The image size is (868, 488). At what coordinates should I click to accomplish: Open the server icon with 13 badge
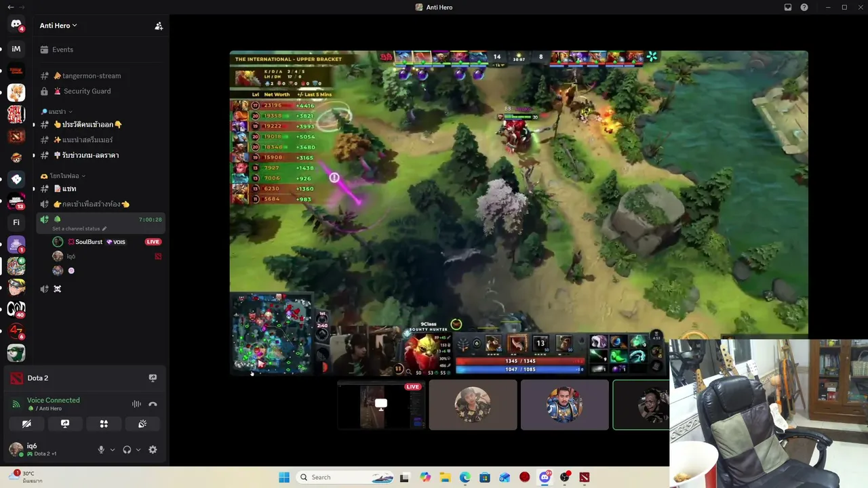(x=16, y=201)
